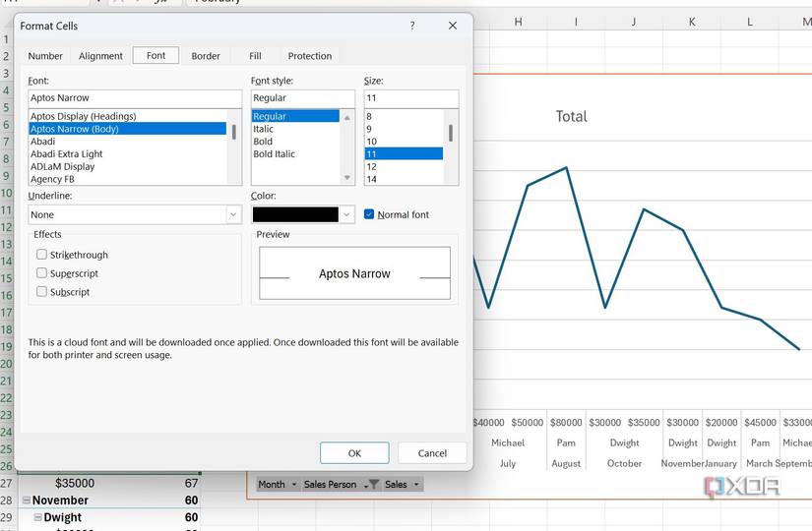Click the Font style input field
This screenshot has height=531, width=812.
[x=302, y=97]
